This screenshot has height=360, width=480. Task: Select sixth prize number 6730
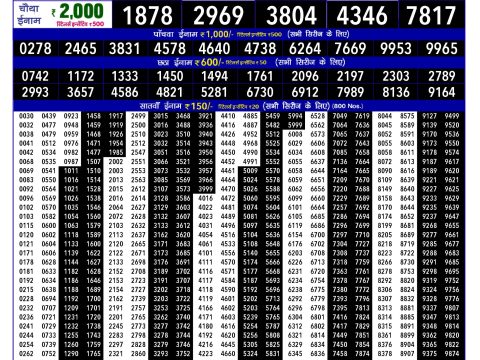260,92
